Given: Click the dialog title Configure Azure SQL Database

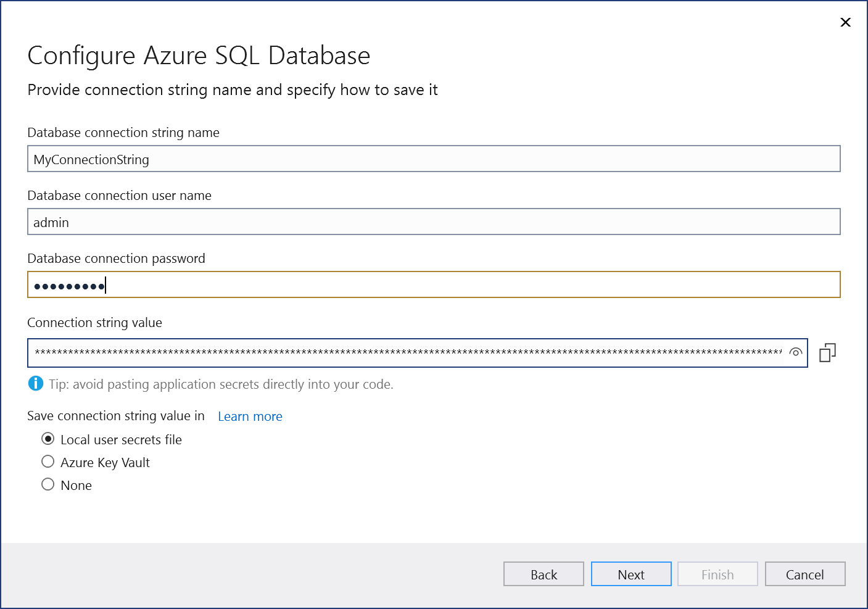Looking at the screenshot, I should [x=199, y=56].
